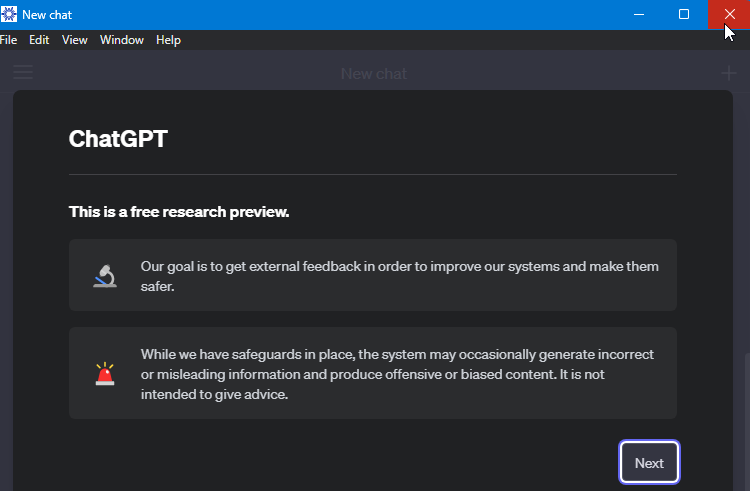Minimize the New chat window
Viewport: 750px width, 491px height.
(x=639, y=14)
